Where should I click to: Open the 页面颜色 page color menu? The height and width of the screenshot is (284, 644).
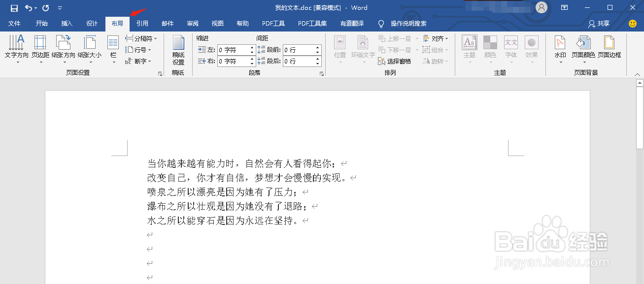[583, 49]
